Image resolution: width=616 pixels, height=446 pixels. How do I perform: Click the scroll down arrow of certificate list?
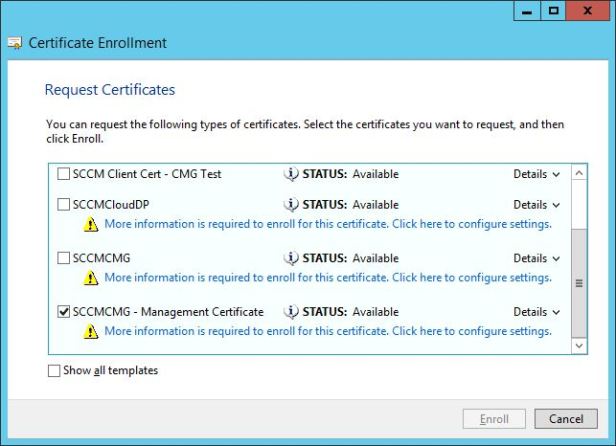(x=579, y=346)
